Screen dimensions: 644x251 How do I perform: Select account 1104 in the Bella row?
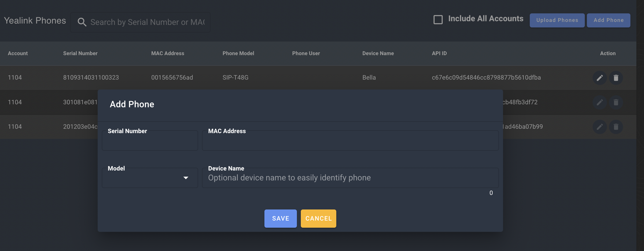[x=15, y=78]
